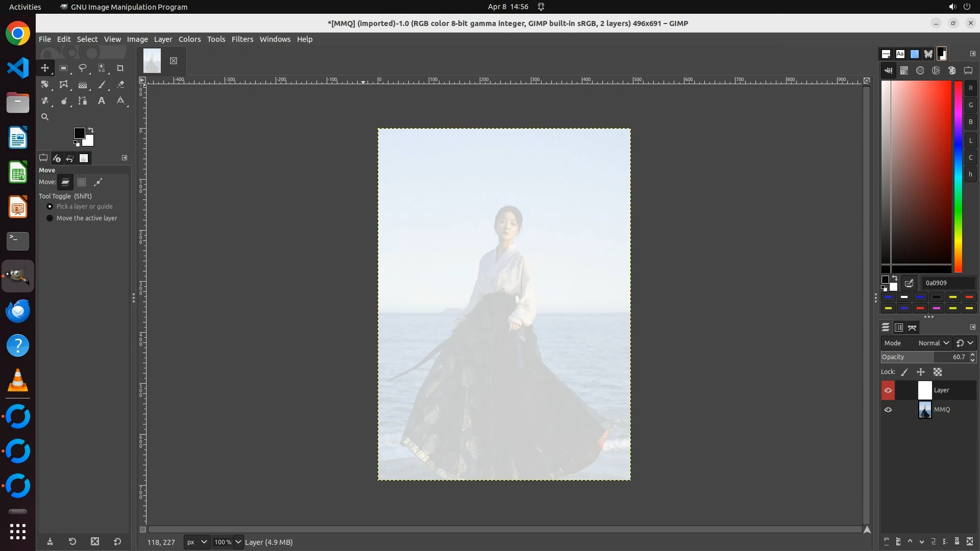
Task: Select the Free Select lasso tool
Action: pyautogui.click(x=83, y=68)
